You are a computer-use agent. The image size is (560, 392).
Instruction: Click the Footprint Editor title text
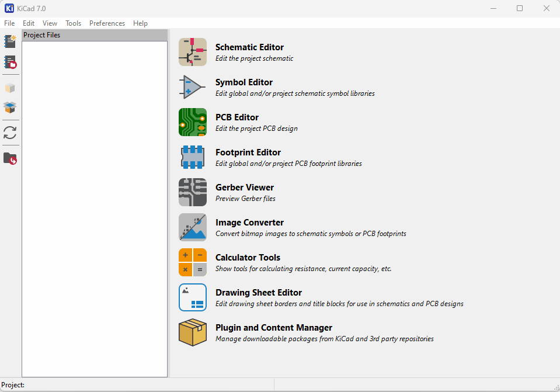click(x=248, y=152)
